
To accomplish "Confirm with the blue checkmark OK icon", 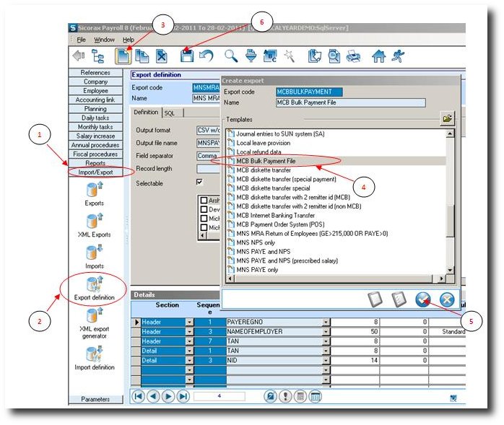I will (x=423, y=300).
